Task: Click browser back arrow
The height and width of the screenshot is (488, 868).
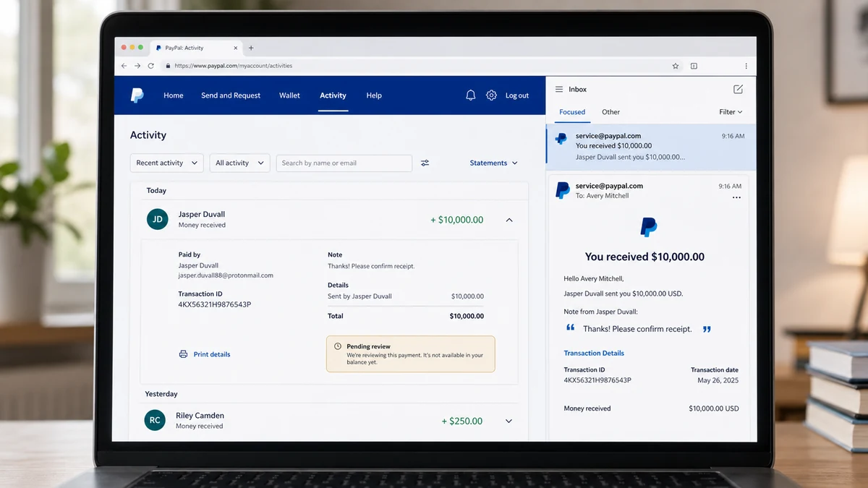Action: (124, 66)
